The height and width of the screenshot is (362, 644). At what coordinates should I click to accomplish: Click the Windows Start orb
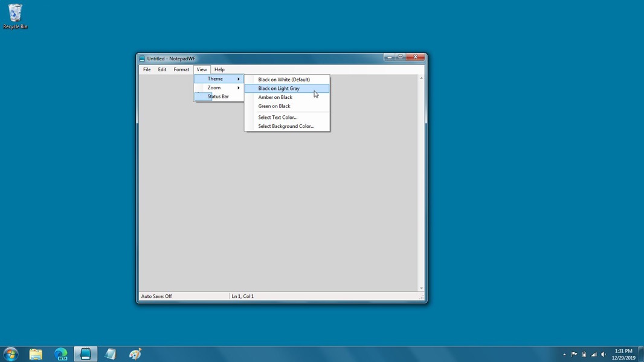[x=11, y=354]
